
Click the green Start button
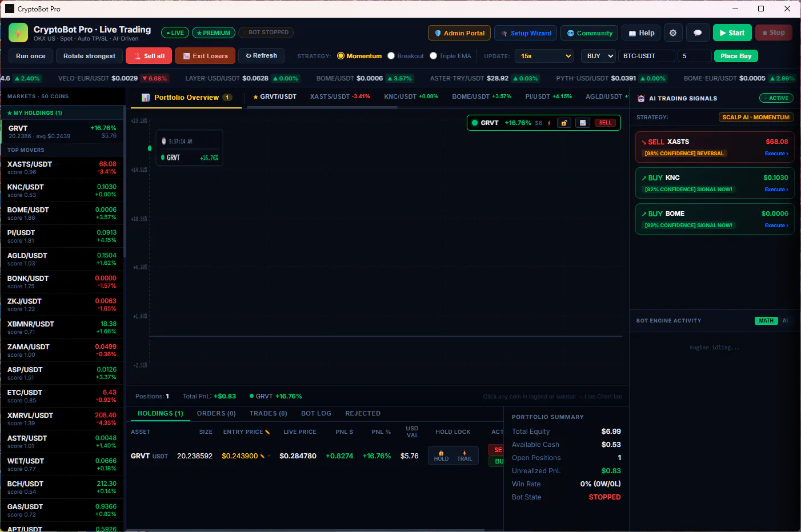[x=732, y=33]
